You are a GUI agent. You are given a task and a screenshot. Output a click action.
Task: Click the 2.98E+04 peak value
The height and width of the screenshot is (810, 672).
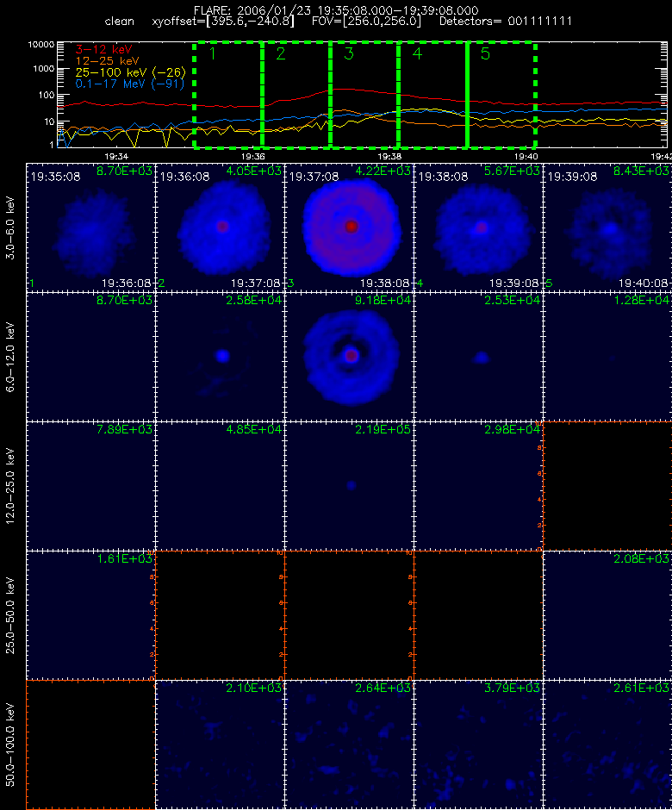click(512, 429)
